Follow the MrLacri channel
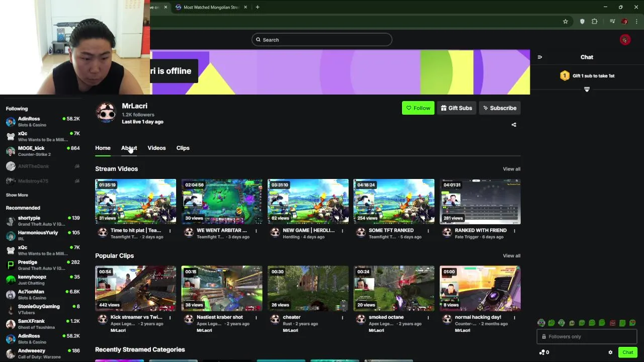Image resolution: width=644 pixels, height=362 pixels. (418, 108)
